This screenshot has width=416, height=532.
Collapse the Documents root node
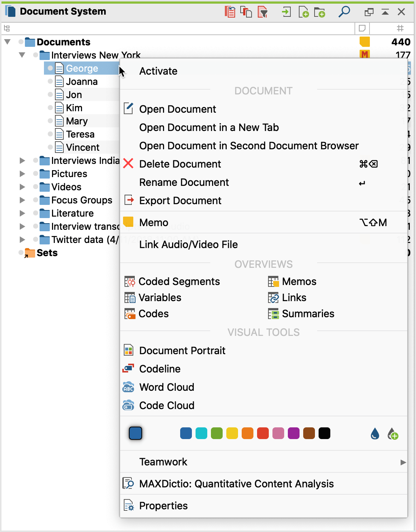7,42
